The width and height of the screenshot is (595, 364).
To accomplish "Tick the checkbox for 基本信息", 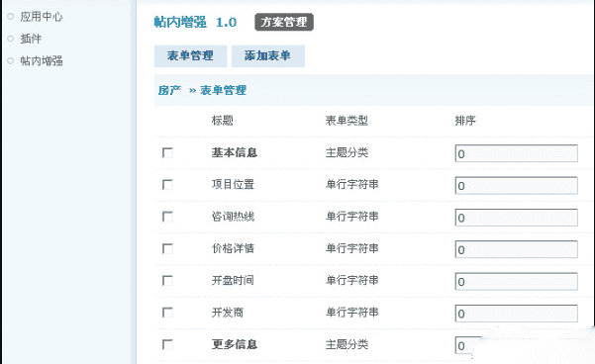I will 167,152.
